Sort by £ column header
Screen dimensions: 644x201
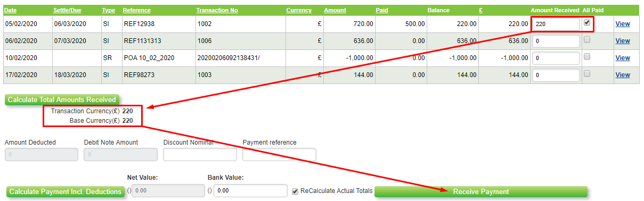tap(482, 10)
